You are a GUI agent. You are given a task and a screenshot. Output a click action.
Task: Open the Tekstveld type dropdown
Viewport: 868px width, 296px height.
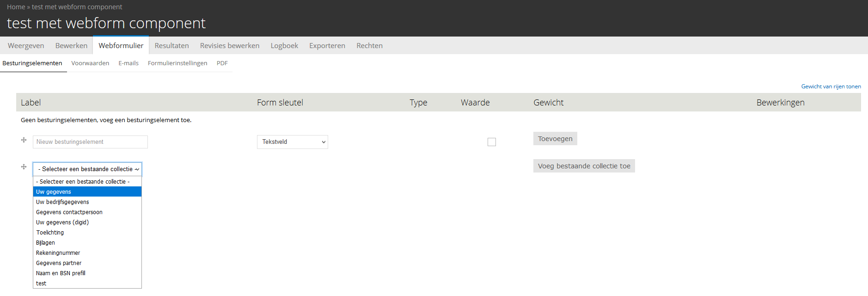pyautogui.click(x=292, y=142)
